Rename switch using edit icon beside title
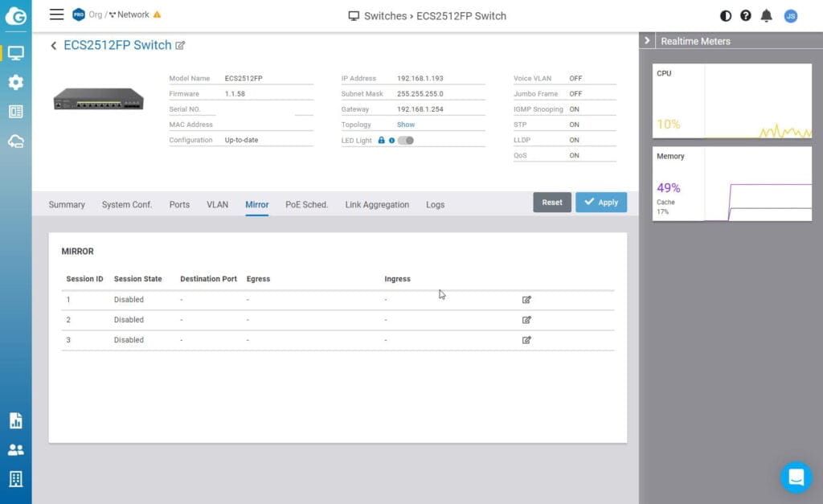Viewport: 823px width, 504px height. 180,46
